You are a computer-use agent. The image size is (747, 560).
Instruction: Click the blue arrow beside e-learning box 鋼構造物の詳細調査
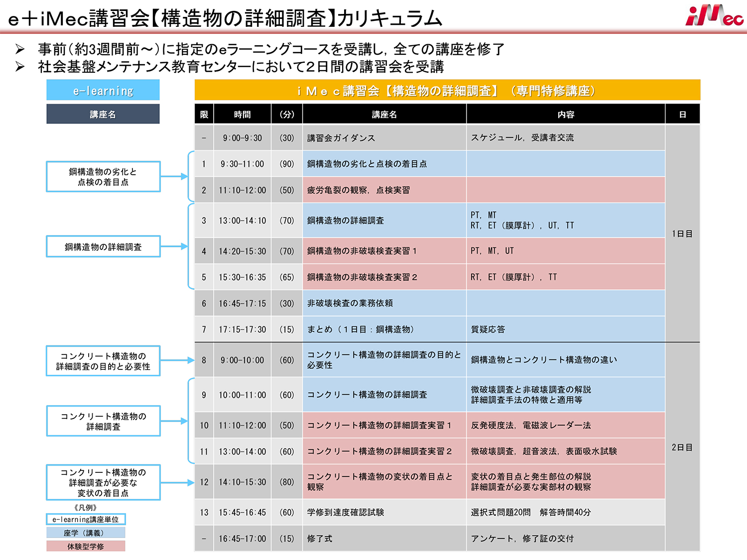click(174, 246)
